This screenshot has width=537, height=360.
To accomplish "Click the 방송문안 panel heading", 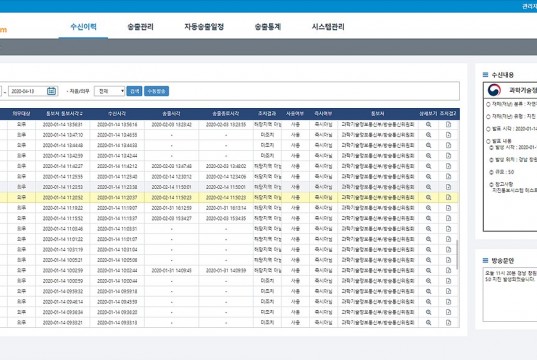I will 502,261.
